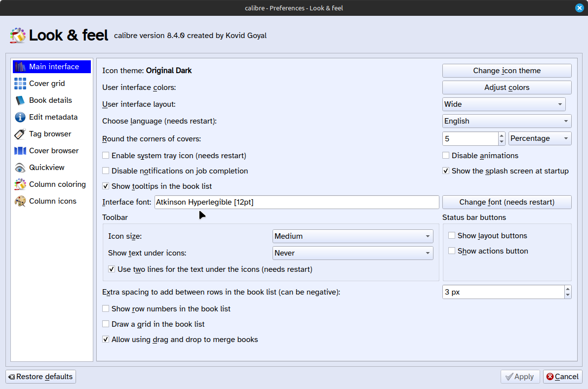
Task: Select the Main interface section
Action: point(52,67)
